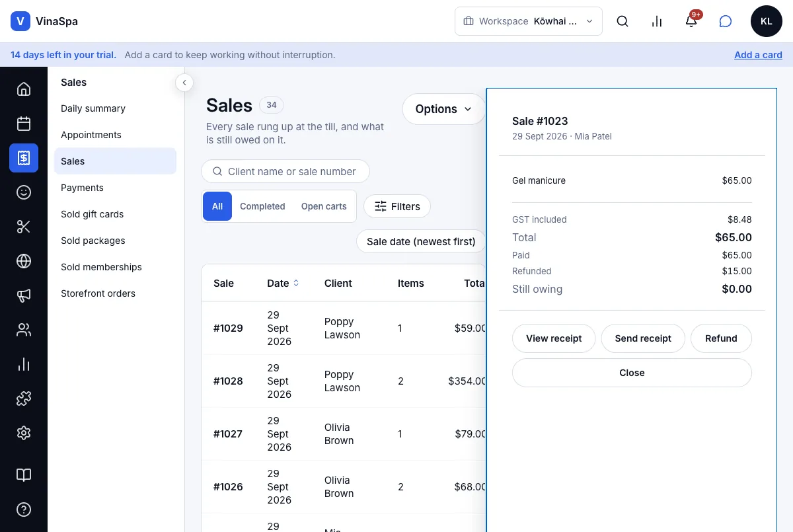Open the integrations puzzle icon
Screen dimensions: 793x532
click(x=24, y=399)
